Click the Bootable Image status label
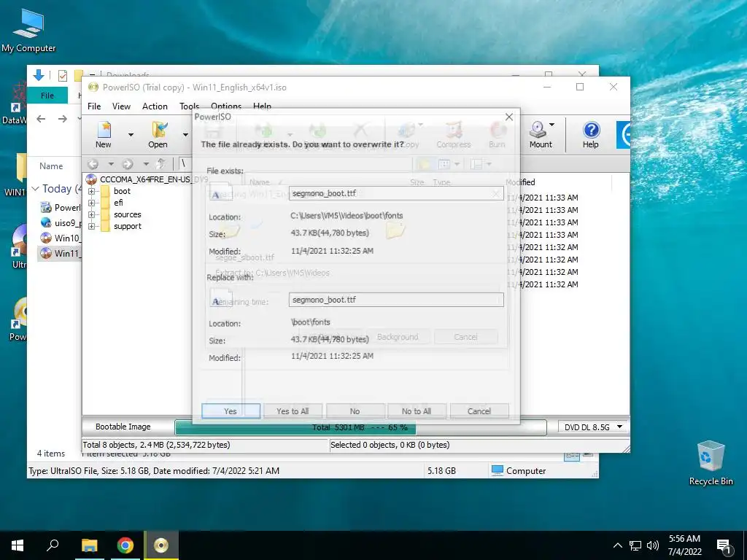This screenshot has width=747, height=560. pyautogui.click(x=123, y=427)
